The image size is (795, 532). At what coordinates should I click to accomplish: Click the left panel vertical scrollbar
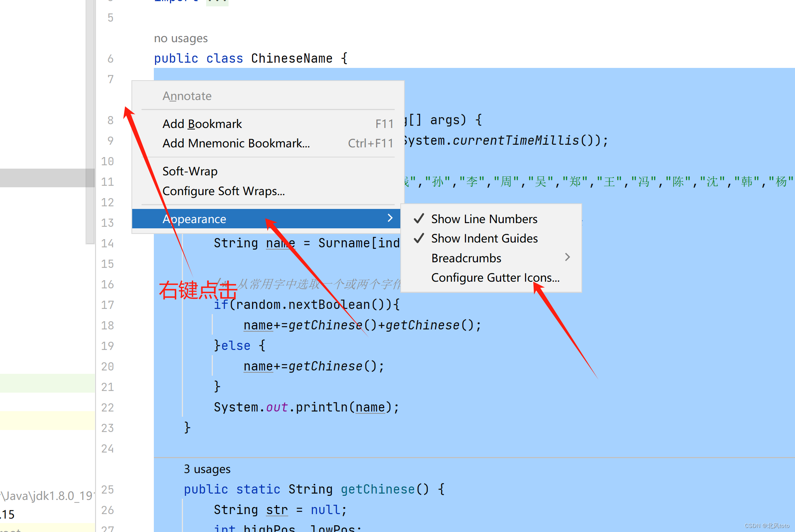(x=90, y=122)
